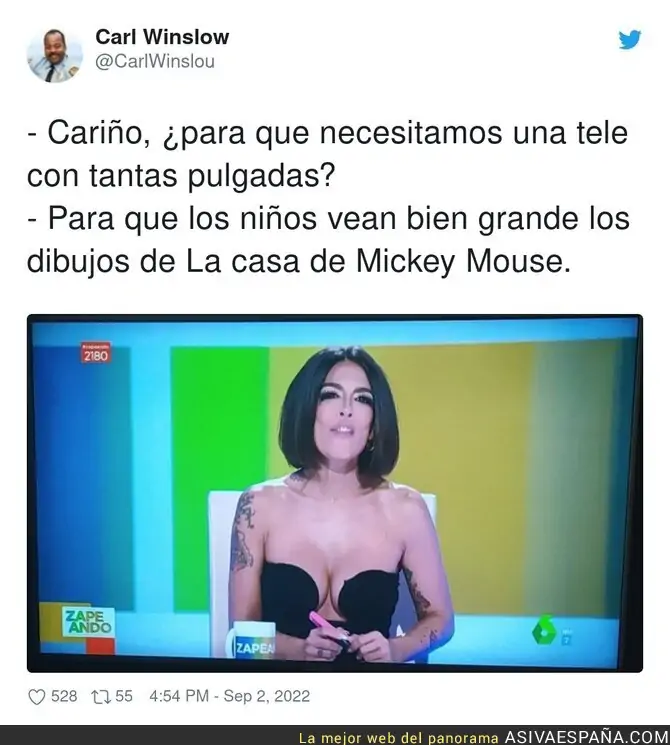Open the ASIVAESPAÑA.COM watermark link
The width and height of the screenshot is (670, 745).
586,737
